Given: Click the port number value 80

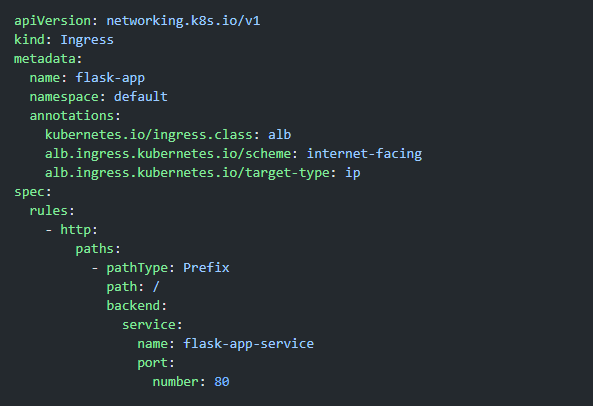Looking at the screenshot, I should pyautogui.click(x=222, y=382).
